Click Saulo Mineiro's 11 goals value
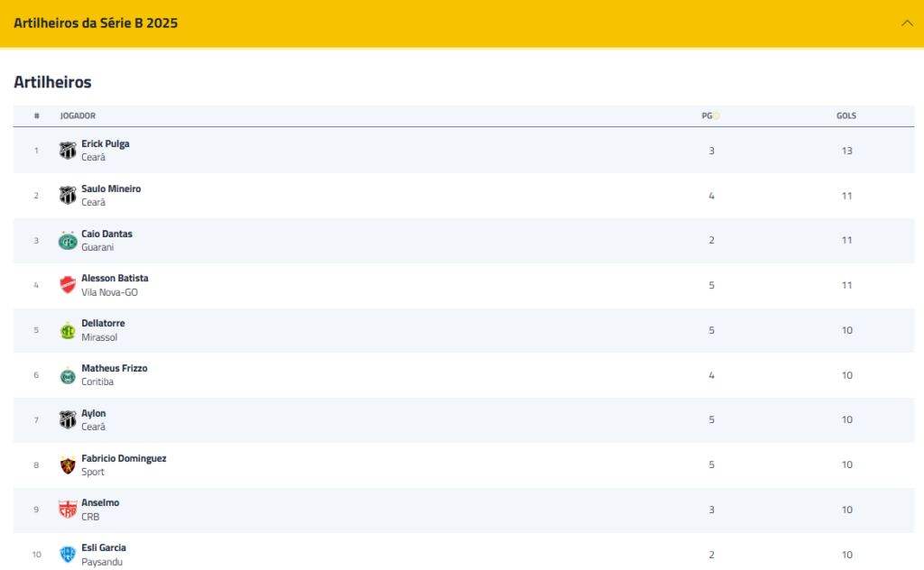Image resolution: width=924 pixels, height=570 pixels. coord(846,196)
